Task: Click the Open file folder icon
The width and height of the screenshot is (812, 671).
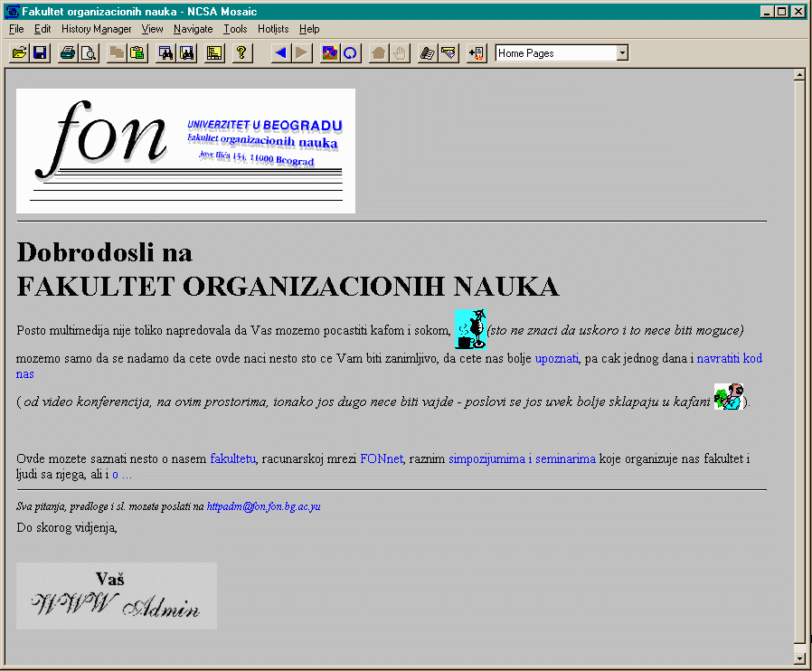Action: (x=19, y=52)
